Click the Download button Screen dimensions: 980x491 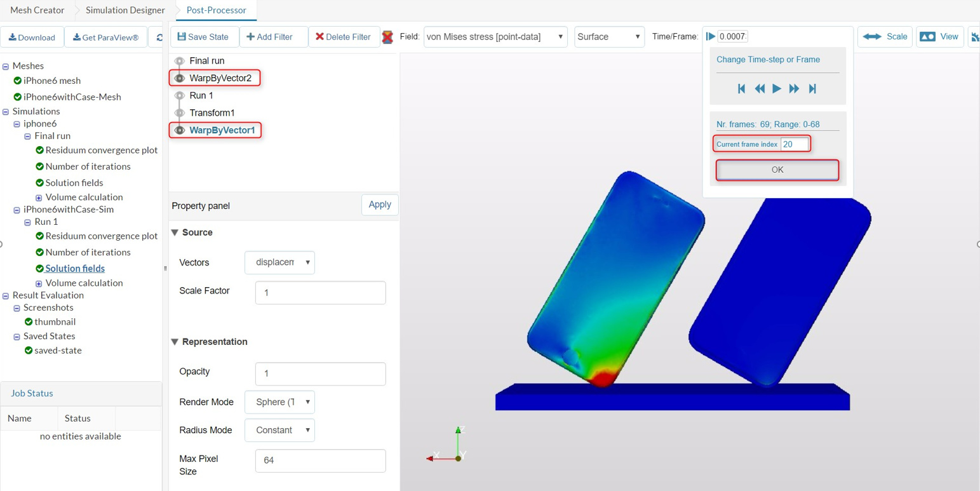32,37
